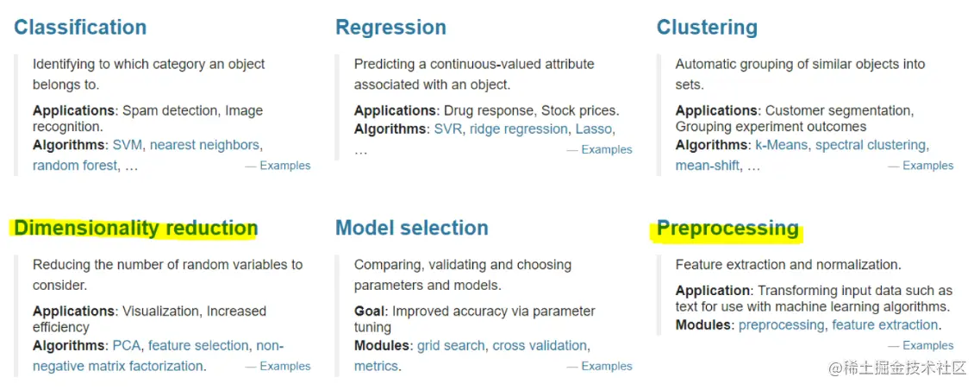Open Examples link under Regression

(x=606, y=149)
